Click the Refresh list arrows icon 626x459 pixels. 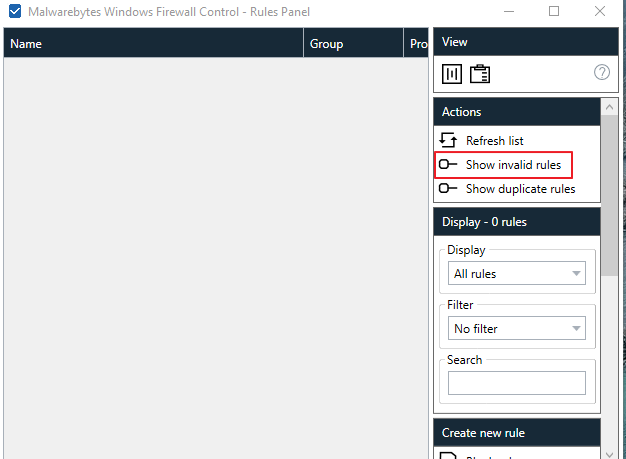click(448, 140)
